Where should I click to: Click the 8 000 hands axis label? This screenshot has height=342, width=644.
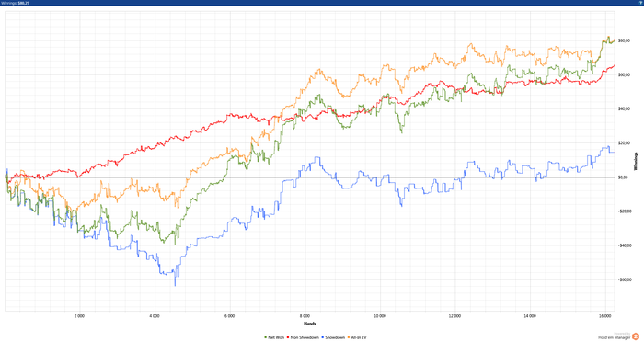[x=305, y=316]
